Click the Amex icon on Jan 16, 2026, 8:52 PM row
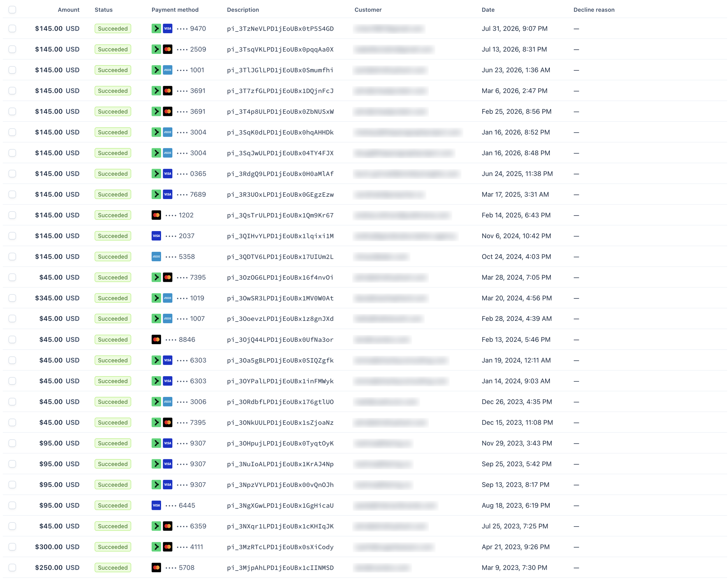728x579 pixels. 167,132
